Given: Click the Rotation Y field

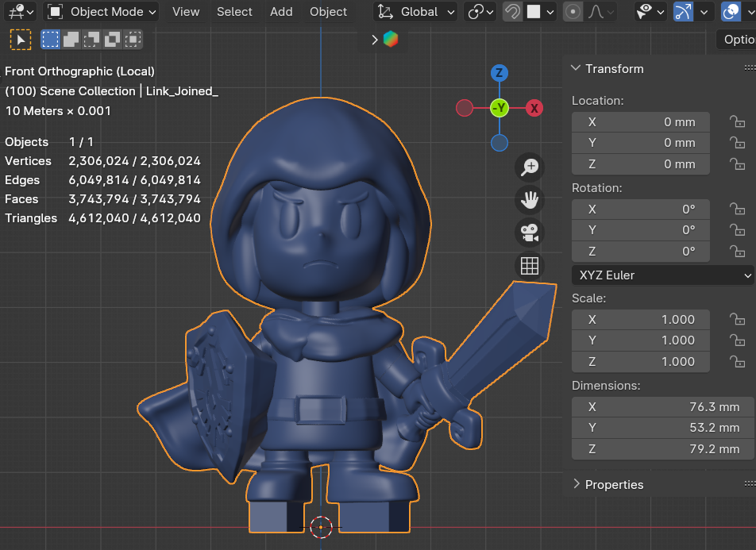Looking at the screenshot, I should (x=640, y=230).
